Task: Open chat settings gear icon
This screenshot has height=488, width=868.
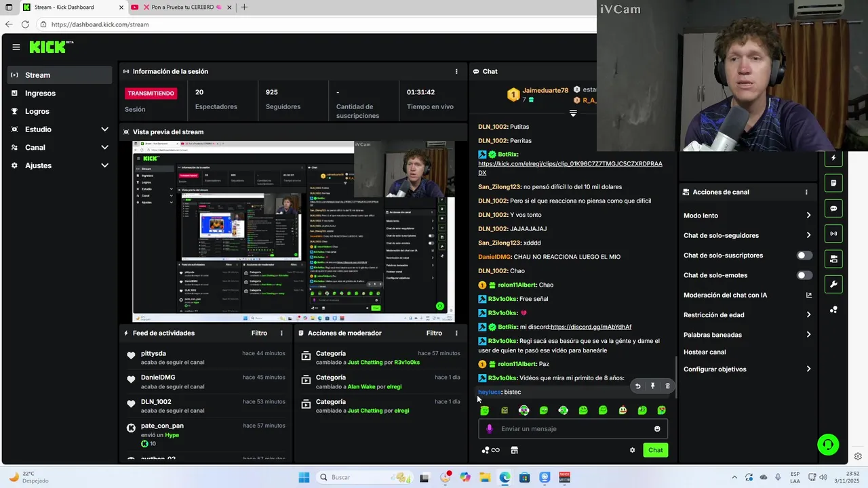Action: point(633,450)
